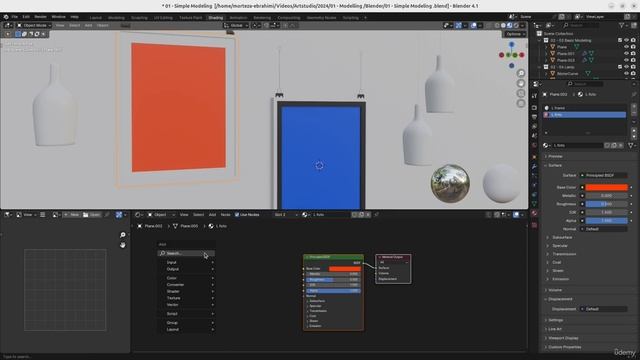Select rendered shading mode icon
This screenshot has height=360, width=640.
point(516,25)
